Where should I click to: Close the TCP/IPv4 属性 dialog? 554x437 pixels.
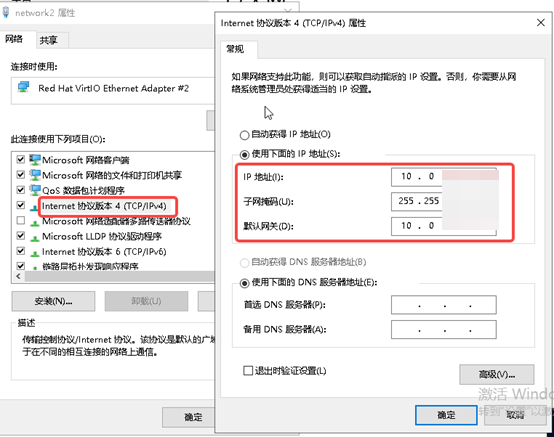(541, 23)
